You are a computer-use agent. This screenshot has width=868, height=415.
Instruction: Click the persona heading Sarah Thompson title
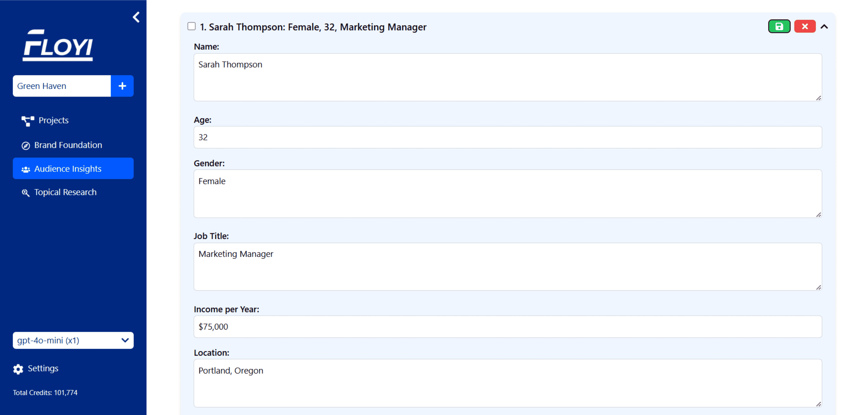313,27
